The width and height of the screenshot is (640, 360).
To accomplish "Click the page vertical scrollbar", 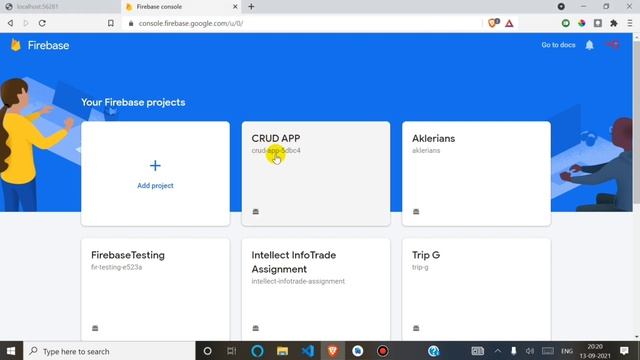I will tap(636, 122).
